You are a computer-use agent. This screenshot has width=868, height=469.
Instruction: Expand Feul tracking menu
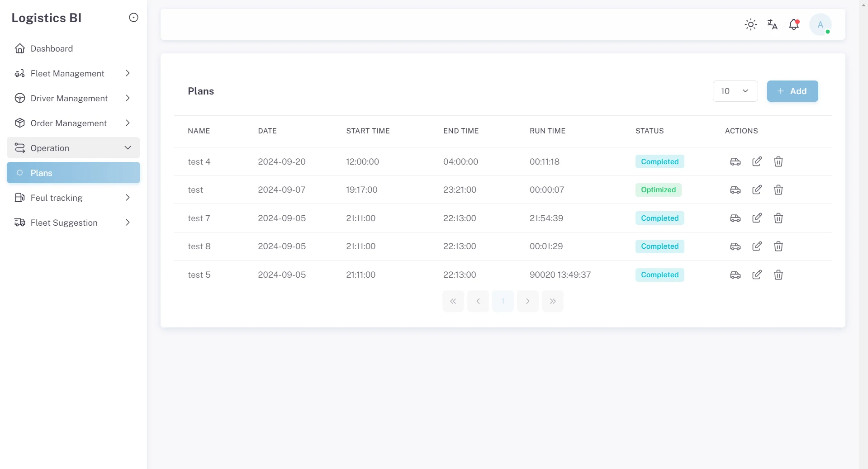point(73,198)
